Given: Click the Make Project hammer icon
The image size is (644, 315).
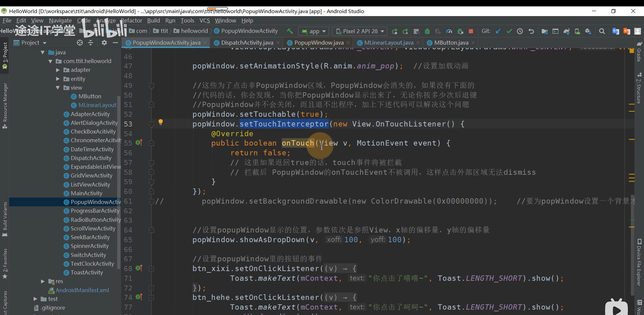Looking at the screenshot, I should (290, 31).
